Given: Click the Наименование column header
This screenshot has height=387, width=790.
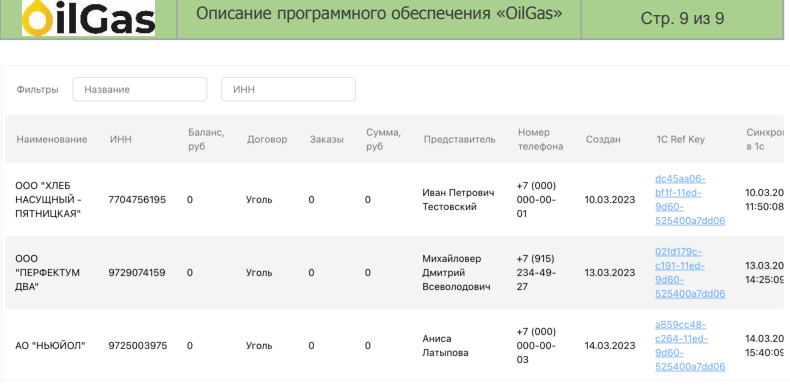Looking at the screenshot, I should 52,140.
